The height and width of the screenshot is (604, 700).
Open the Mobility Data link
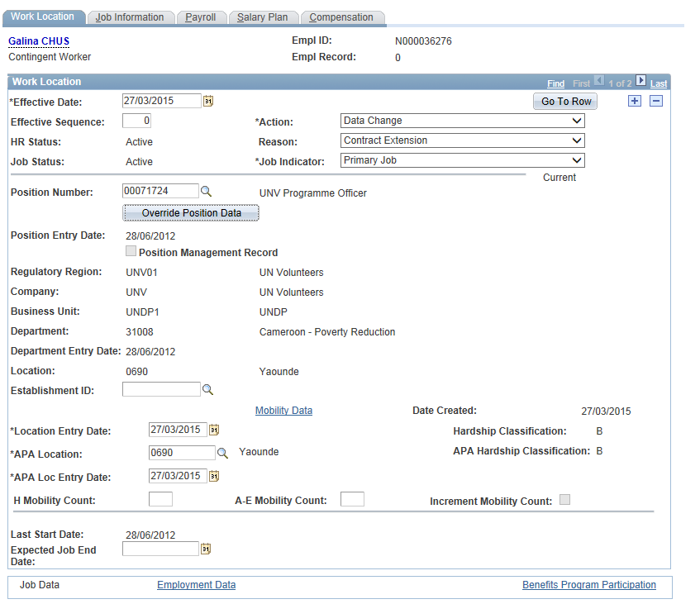pos(284,411)
